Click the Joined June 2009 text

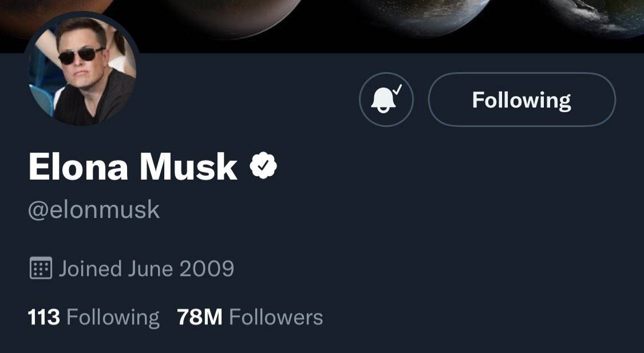click(146, 268)
